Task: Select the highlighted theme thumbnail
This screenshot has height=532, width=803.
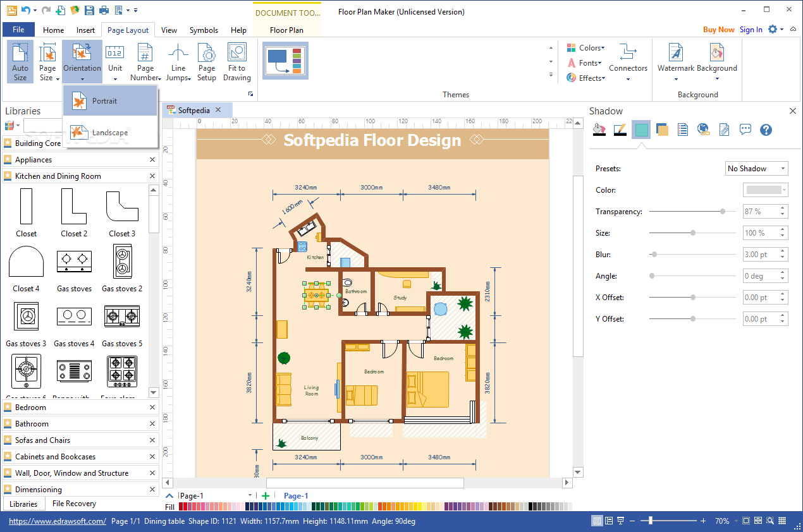Action: (286, 61)
